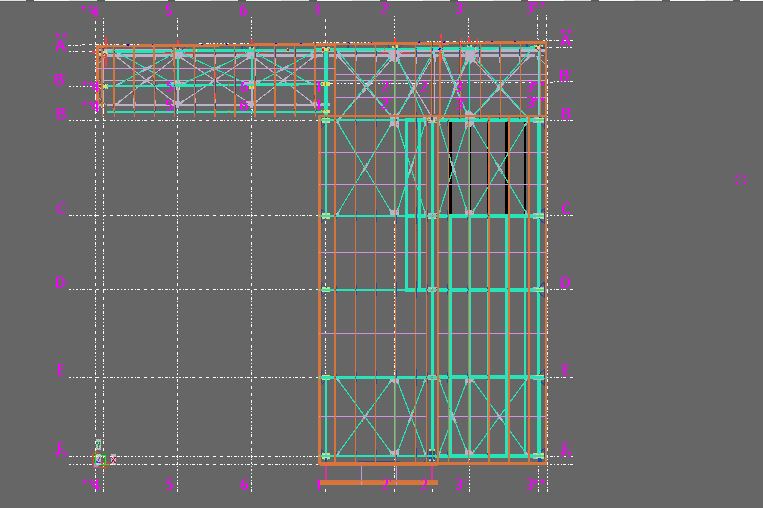Select grid label 5 along the top edge

coord(170,11)
